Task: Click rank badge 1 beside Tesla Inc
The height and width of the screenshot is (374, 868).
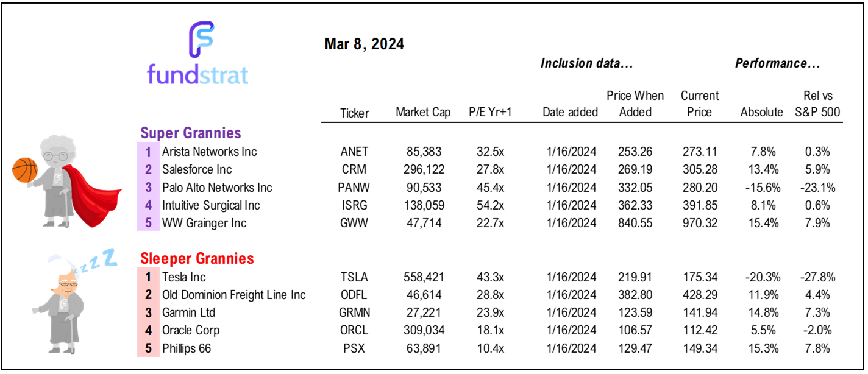Action: [x=148, y=278]
